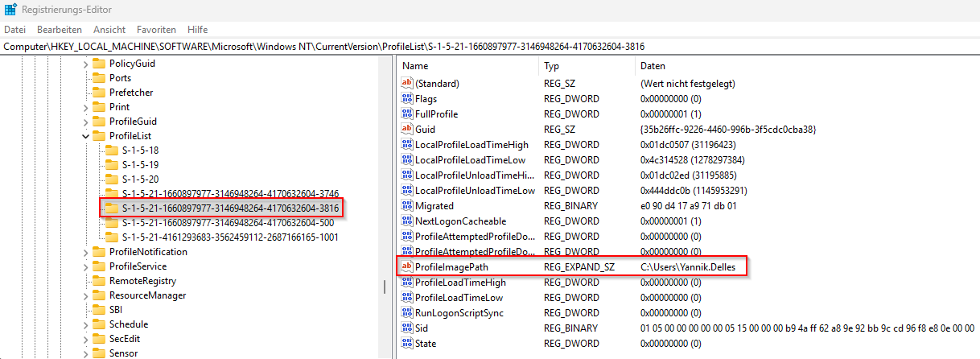This screenshot has height=359, width=980.
Task: Select the key ending in 4170632604-3816
Action: pyautogui.click(x=230, y=208)
